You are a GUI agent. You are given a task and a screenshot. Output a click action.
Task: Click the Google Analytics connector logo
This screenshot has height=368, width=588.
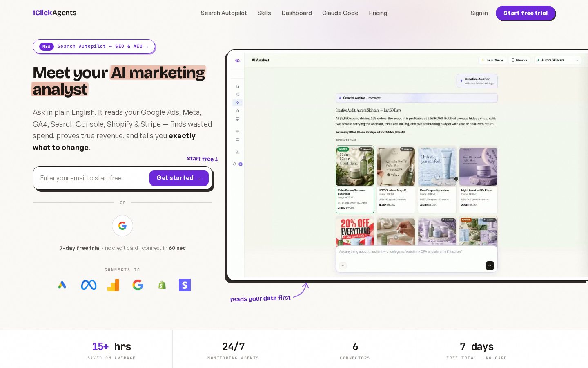pyautogui.click(x=113, y=285)
